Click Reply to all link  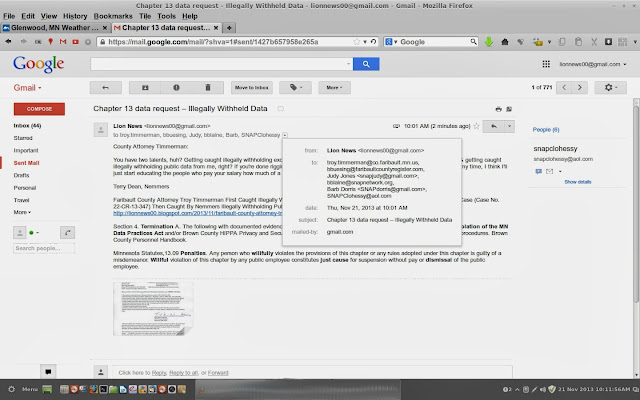(x=183, y=373)
